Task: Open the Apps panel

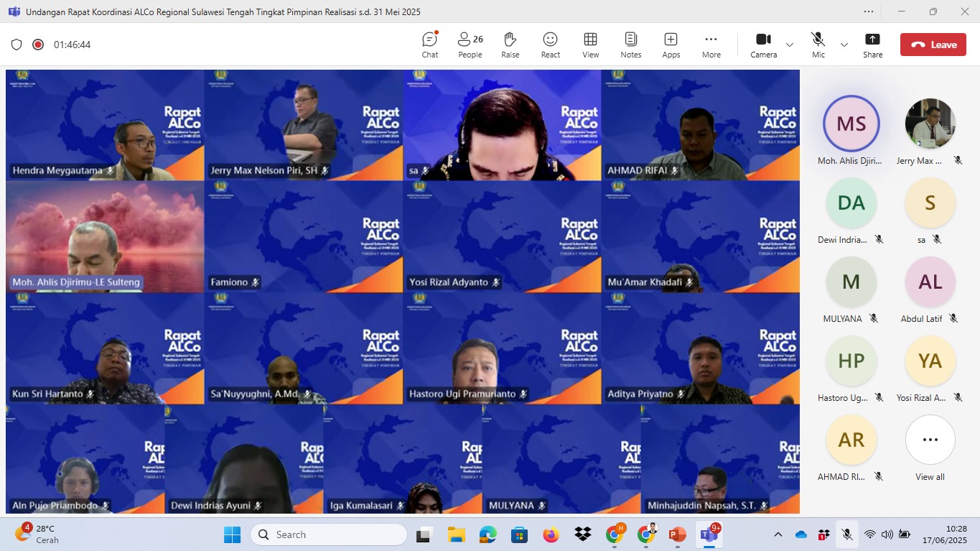Action: pos(671,45)
